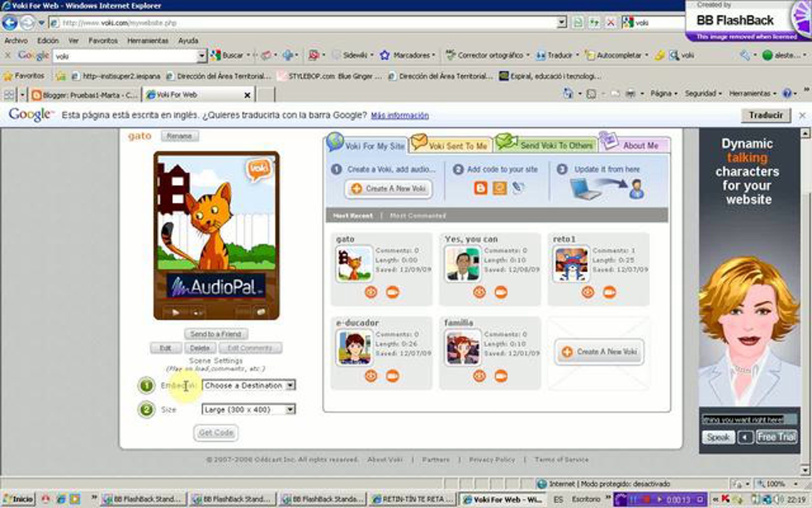Screen dimensions: 812x508
Task: Click Autocompletar in the Google toolbar
Action: 616,55
